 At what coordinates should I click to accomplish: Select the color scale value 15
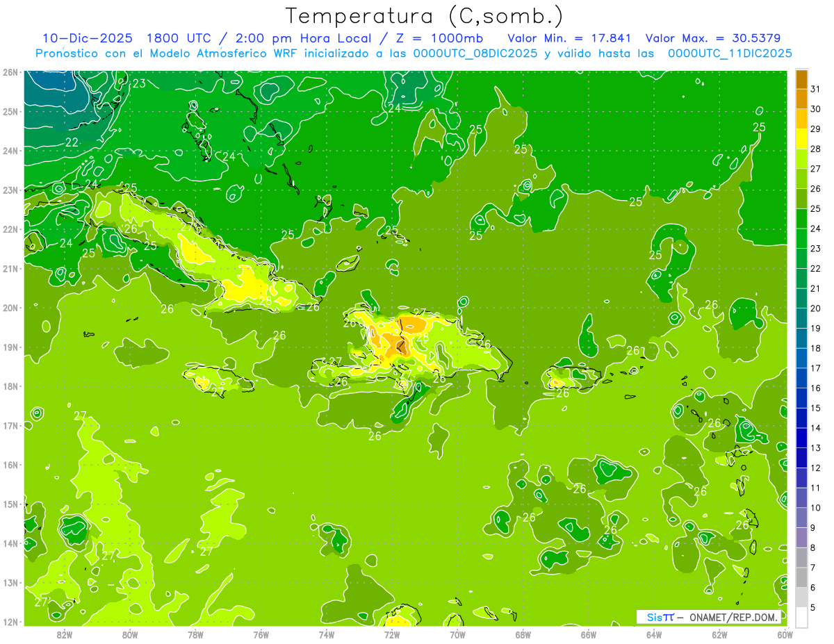tap(816, 408)
